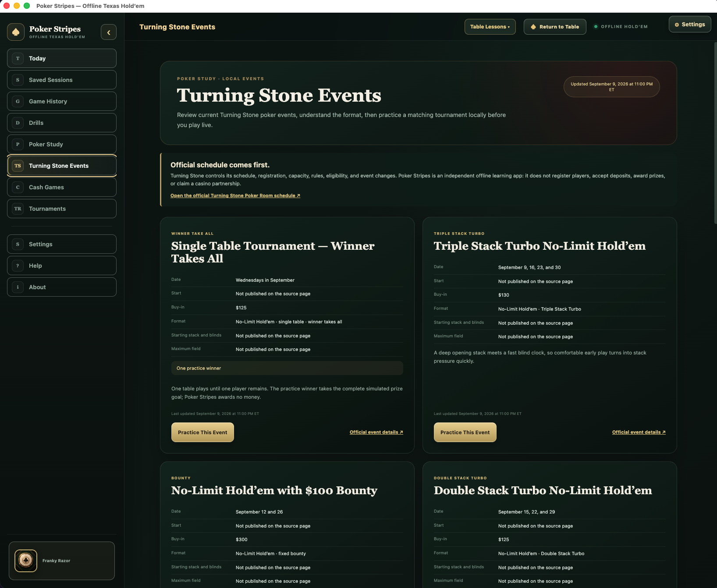Select the Cash Games sidebar item

(x=62, y=187)
